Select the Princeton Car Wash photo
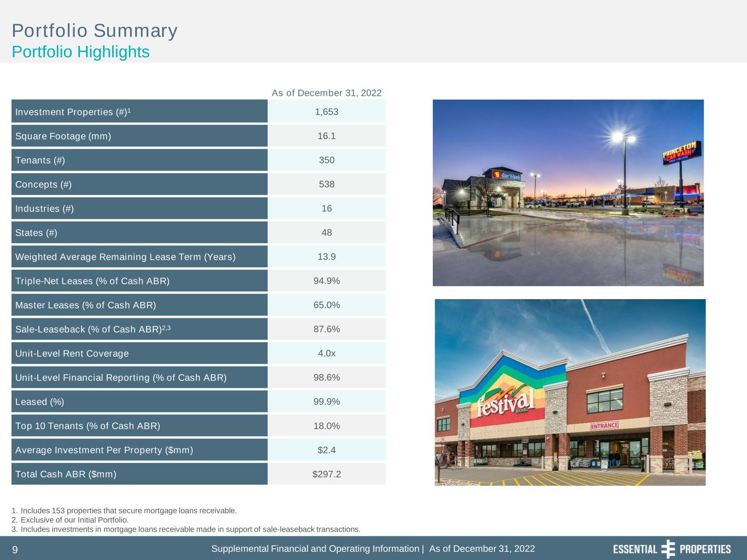The image size is (747, 560). pos(568,192)
